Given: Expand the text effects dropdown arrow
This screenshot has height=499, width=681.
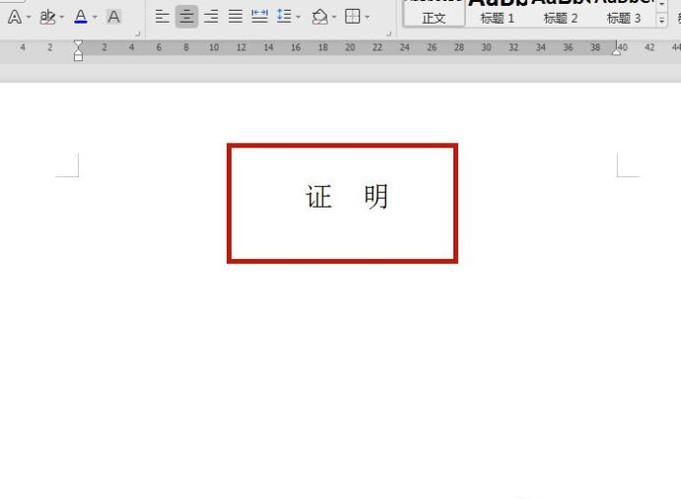Looking at the screenshot, I should (28, 17).
